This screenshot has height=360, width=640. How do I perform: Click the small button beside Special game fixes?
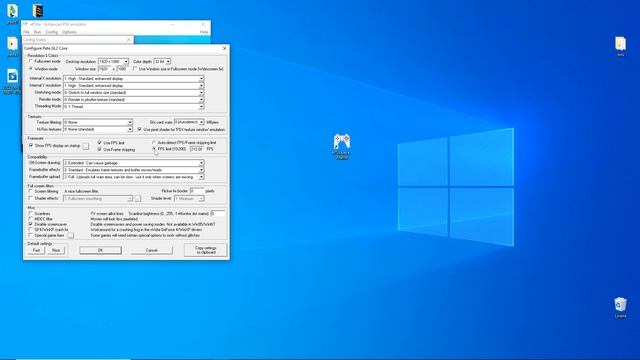click(71, 236)
